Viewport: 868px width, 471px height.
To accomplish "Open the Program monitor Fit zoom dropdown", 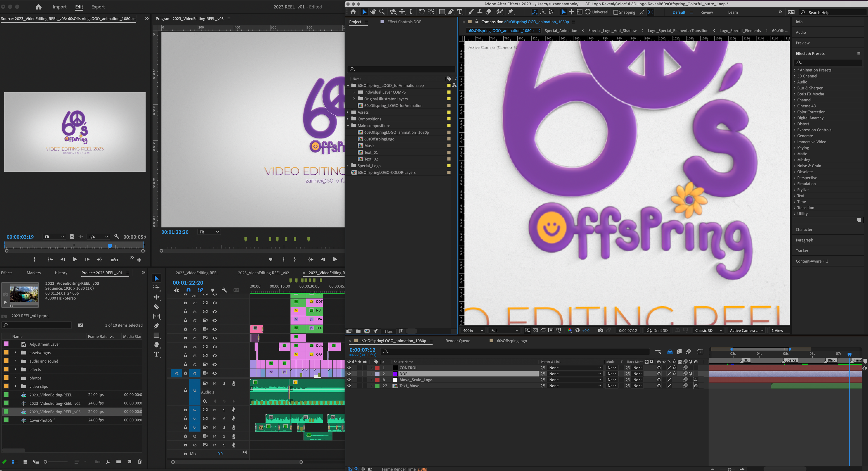I will click(209, 232).
